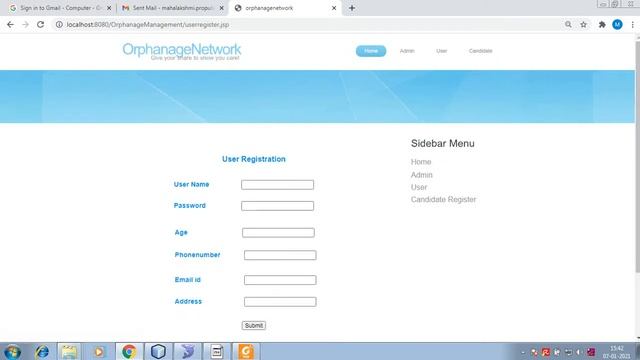Switch to the Sign in to Gmail tab
Image resolution: width=640 pixels, height=360 pixels.
[x=60, y=8]
